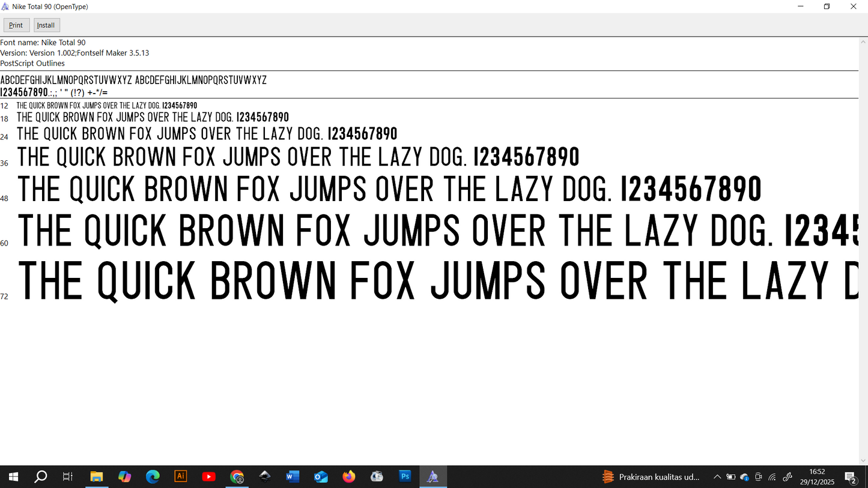
Task: Click the 60-point pangram sample line
Action: (438, 231)
